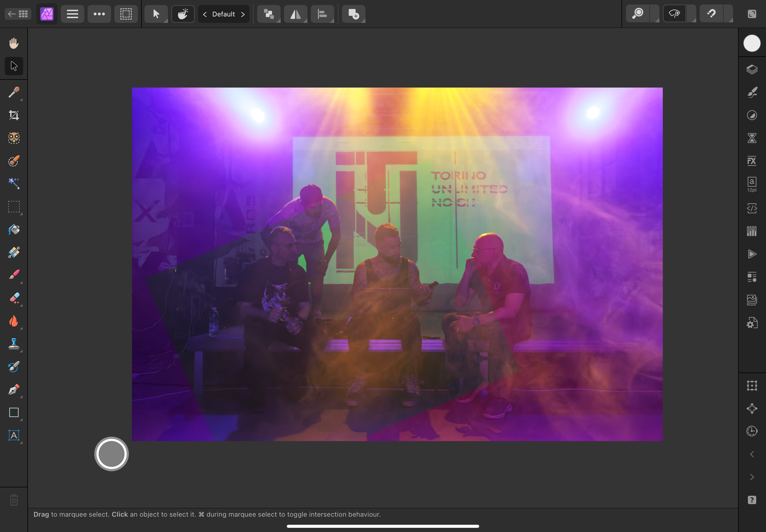Expand options beside view mode button
Image resolution: width=766 pixels, height=532 pixels.
click(692, 14)
